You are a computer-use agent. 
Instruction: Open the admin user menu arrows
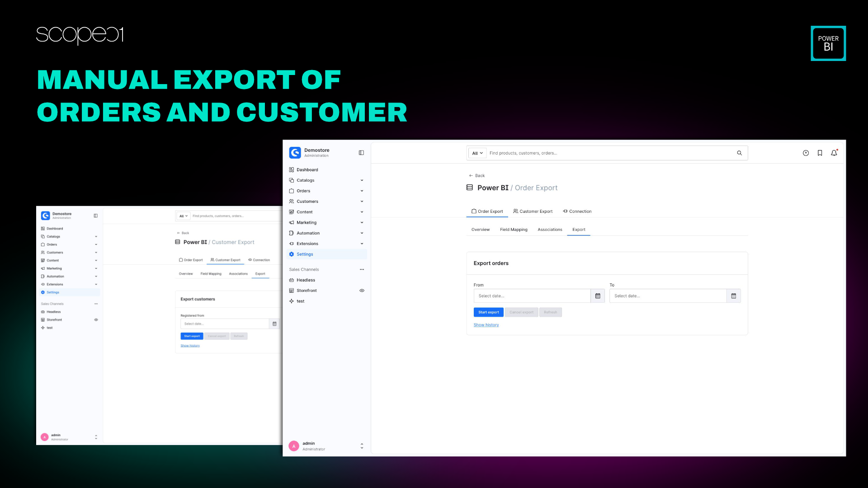click(362, 446)
